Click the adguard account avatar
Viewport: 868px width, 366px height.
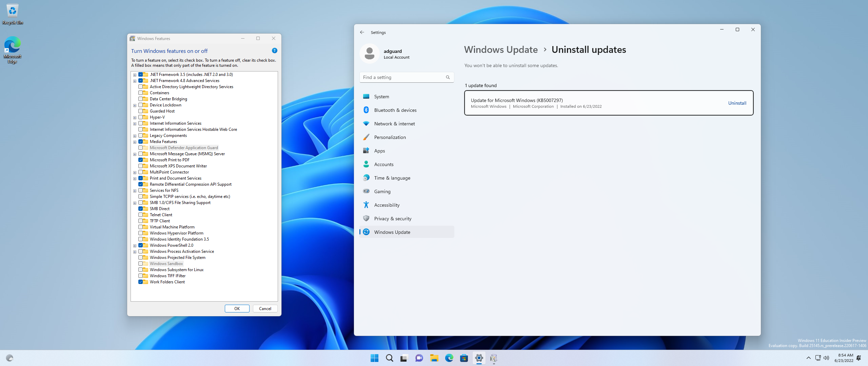pos(369,54)
